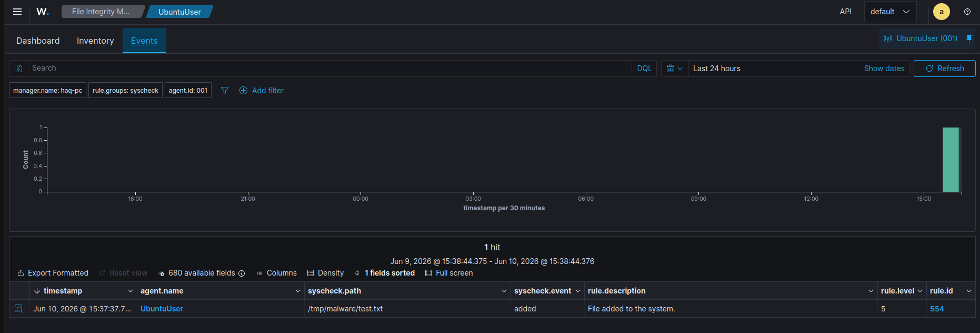The image size is (980, 333).
Task: Click the info icon beside available fields
Action: click(242, 273)
